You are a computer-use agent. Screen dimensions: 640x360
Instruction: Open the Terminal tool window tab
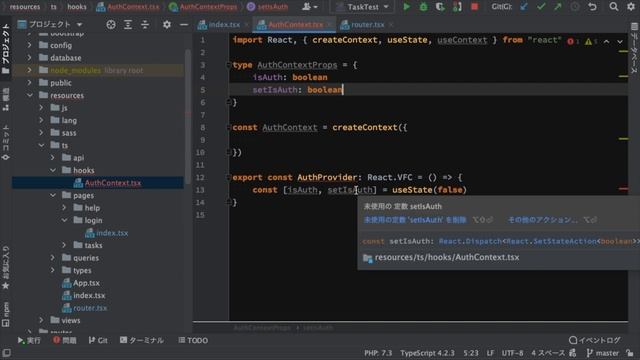[142, 340]
